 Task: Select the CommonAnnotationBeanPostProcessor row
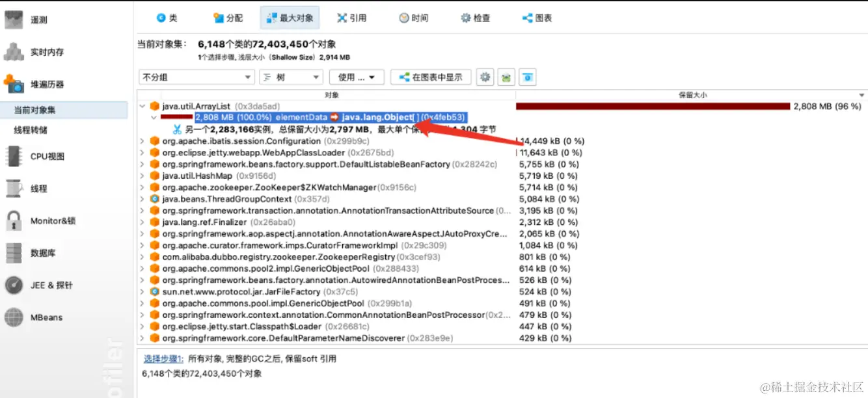(502, 315)
